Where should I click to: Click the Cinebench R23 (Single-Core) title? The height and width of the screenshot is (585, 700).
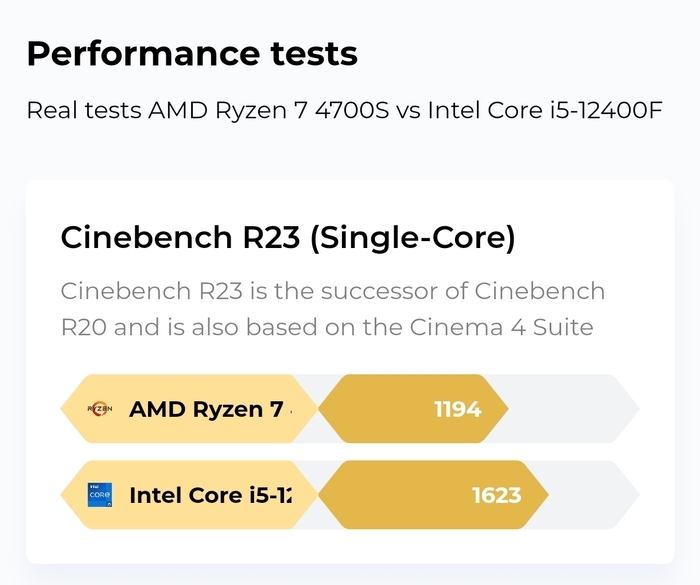point(288,238)
